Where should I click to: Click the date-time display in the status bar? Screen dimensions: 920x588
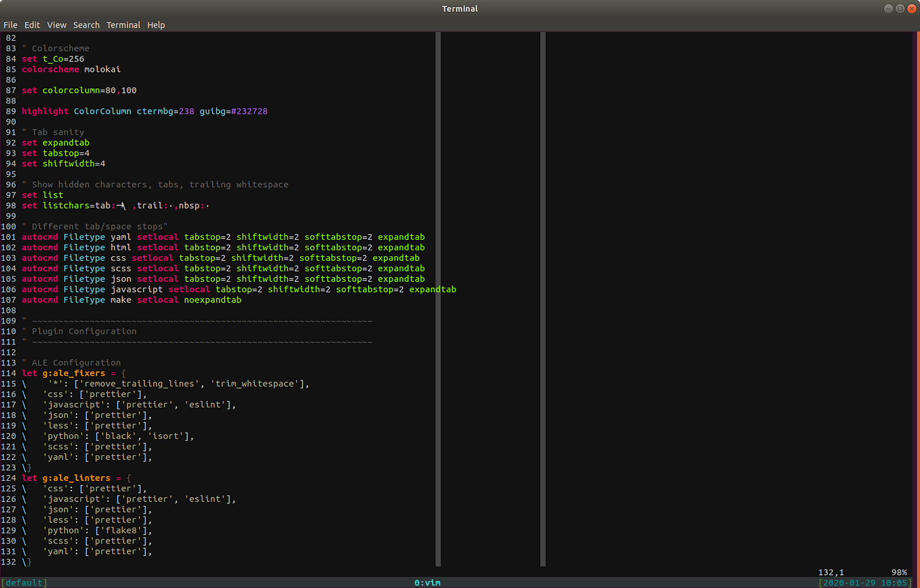coord(864,582)
